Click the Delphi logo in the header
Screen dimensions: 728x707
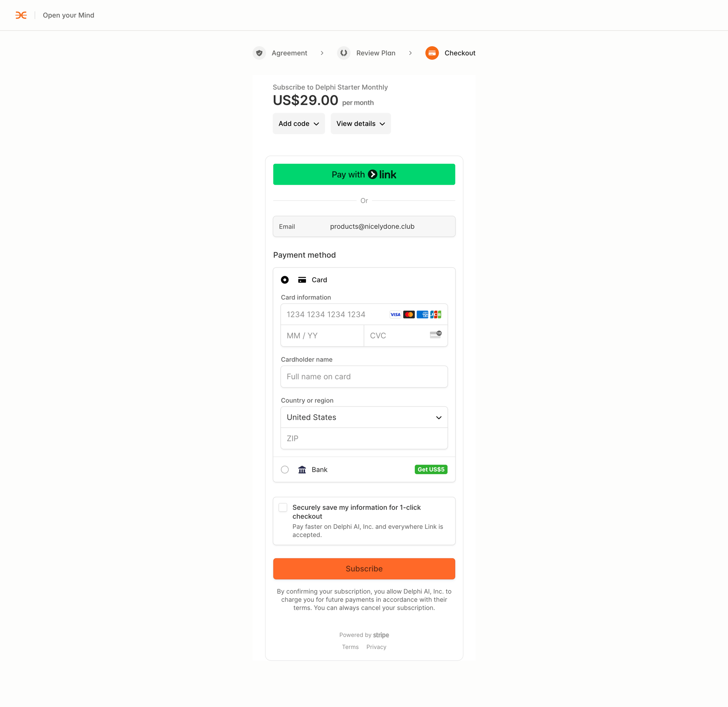21,15
